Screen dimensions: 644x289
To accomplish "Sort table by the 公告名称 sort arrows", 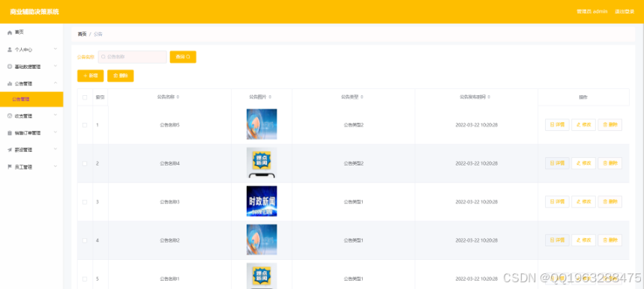I will (x=178, y=97).
